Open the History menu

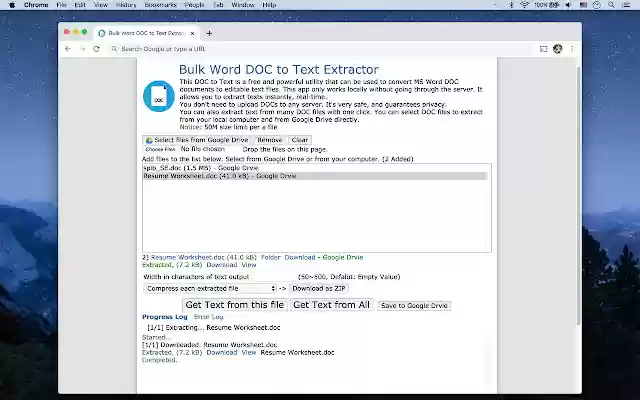pos(126,5)
